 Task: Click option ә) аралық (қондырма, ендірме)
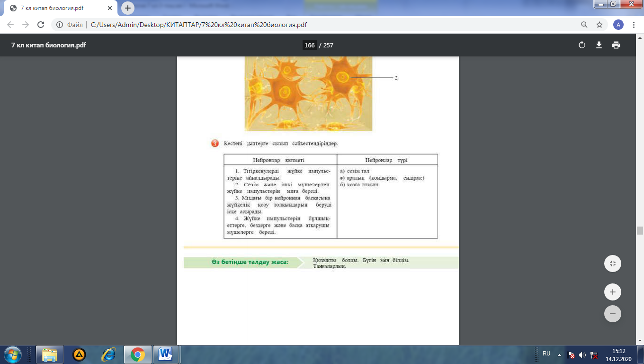[x=382, y=178]
